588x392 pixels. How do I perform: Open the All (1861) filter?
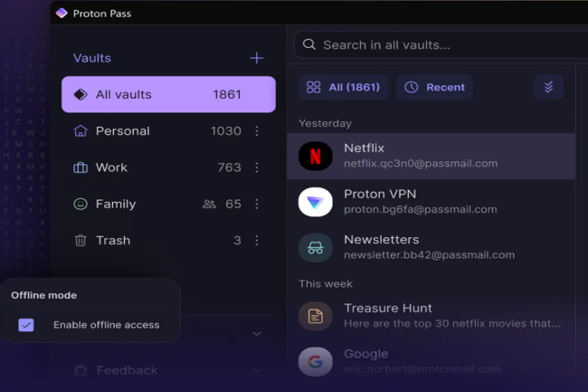point(343,87)
